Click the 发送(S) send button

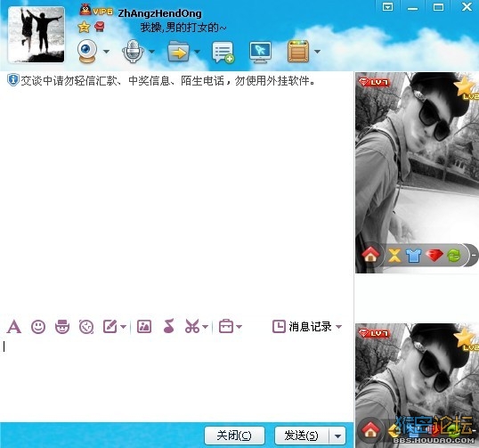(302, 436)
